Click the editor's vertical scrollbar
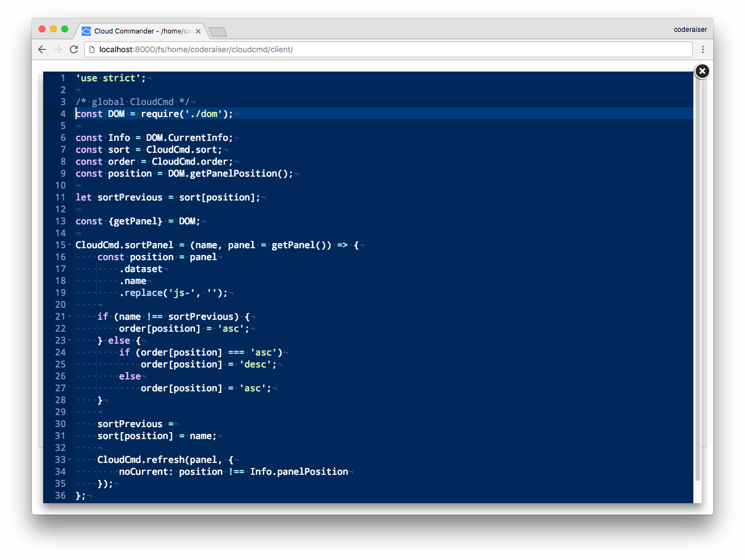 698,284
